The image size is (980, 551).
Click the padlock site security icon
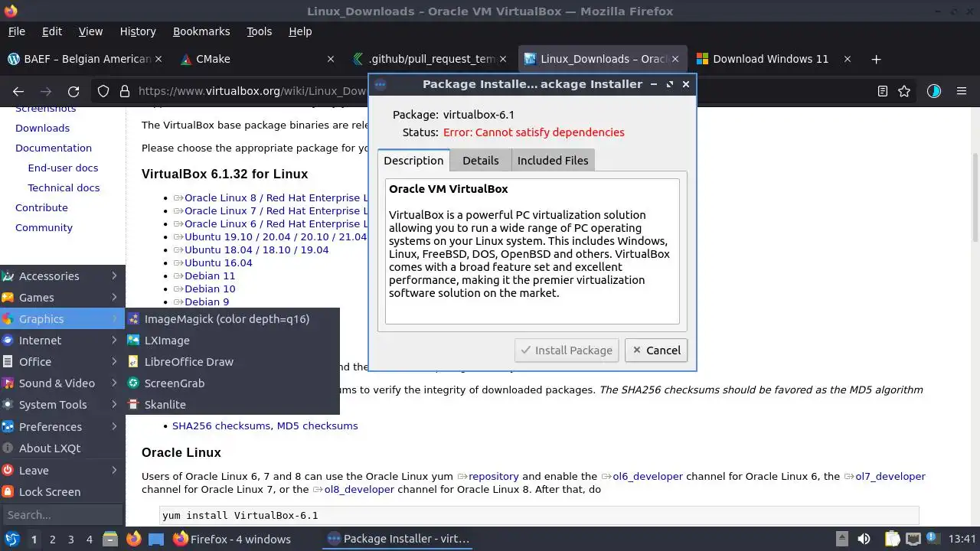point(125,91)
